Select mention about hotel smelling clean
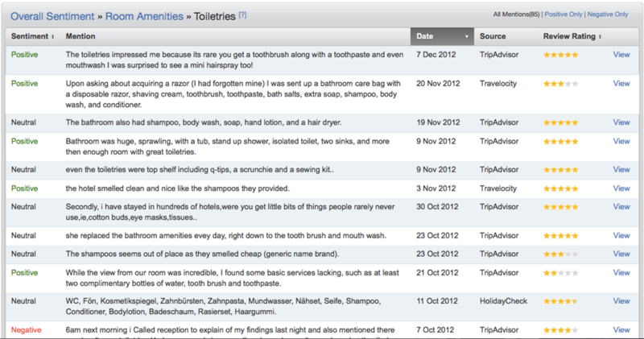The width and height of the screenshot is (644, 339). 177,188
